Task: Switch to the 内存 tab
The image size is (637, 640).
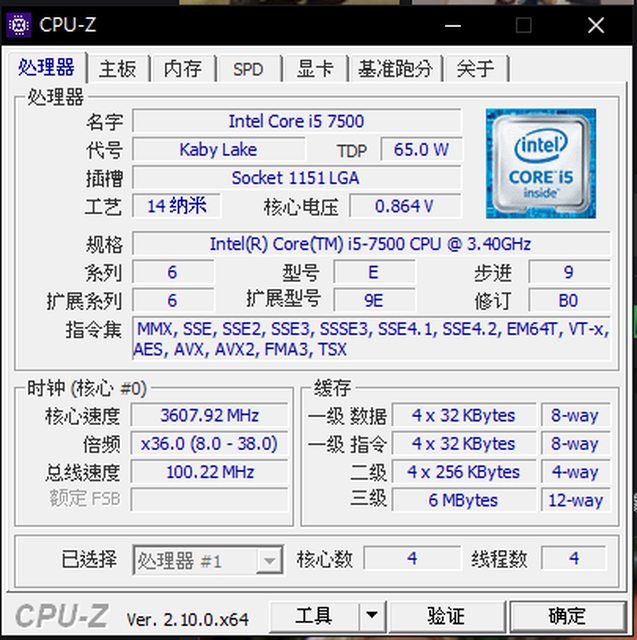Action: coord(182,68)
